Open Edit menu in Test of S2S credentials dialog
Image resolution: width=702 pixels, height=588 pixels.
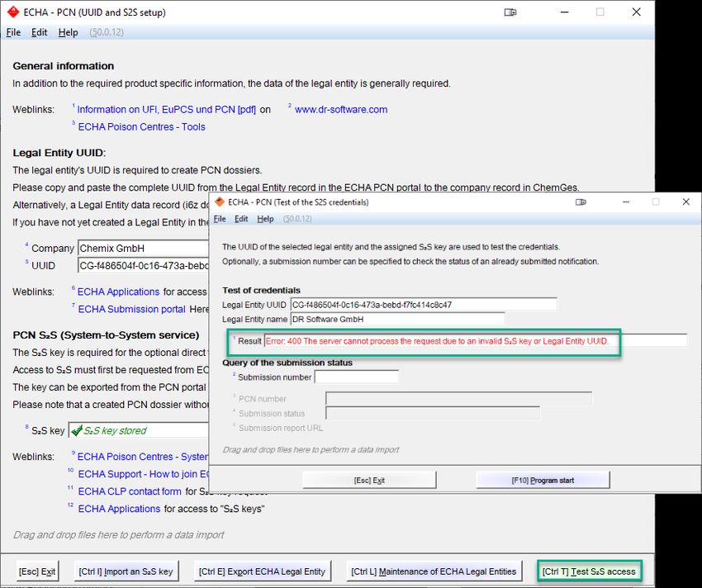point(241,219)
